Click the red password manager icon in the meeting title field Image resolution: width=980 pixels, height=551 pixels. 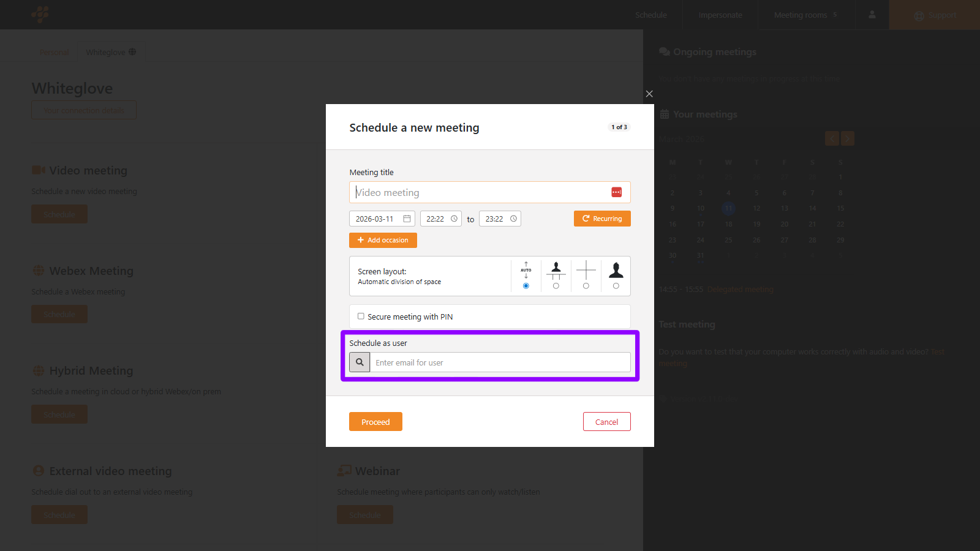616,192
